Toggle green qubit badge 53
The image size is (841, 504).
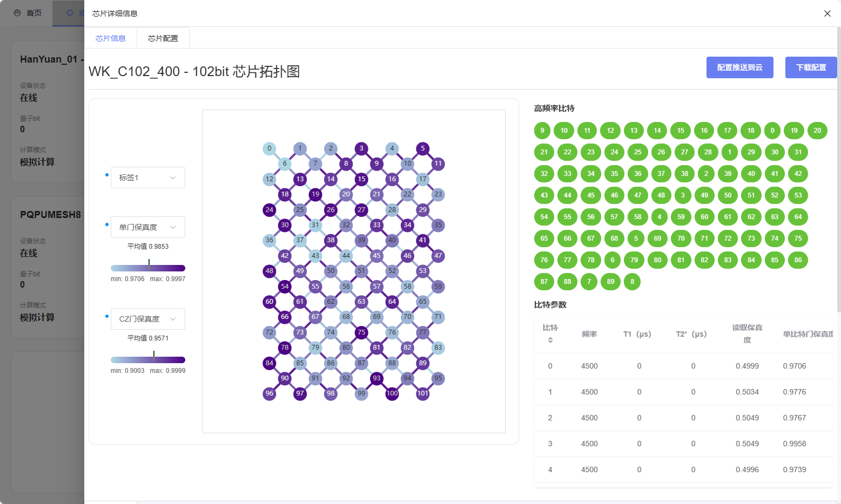click(x=798, y=195)
